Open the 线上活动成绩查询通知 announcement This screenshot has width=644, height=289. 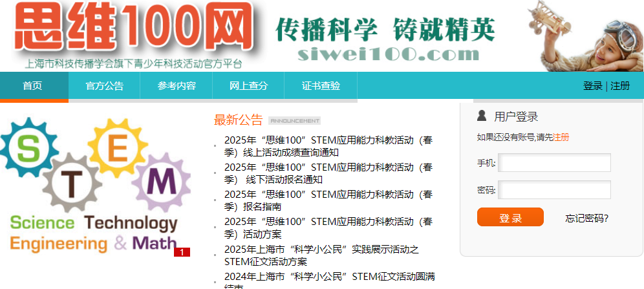point(328,146)
